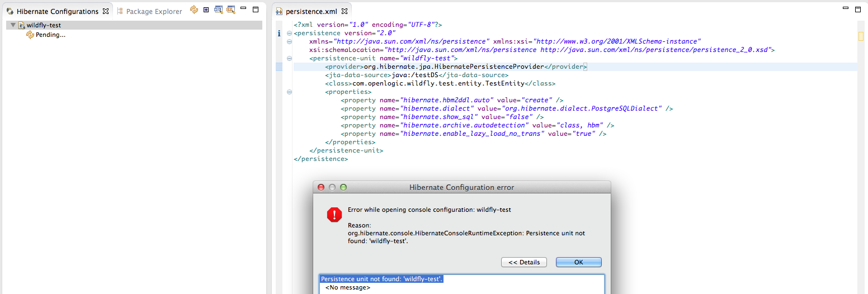Screen dimensions: 868x294
Task: Minimize the persistence.xml editor area
Action: point(846,9)
